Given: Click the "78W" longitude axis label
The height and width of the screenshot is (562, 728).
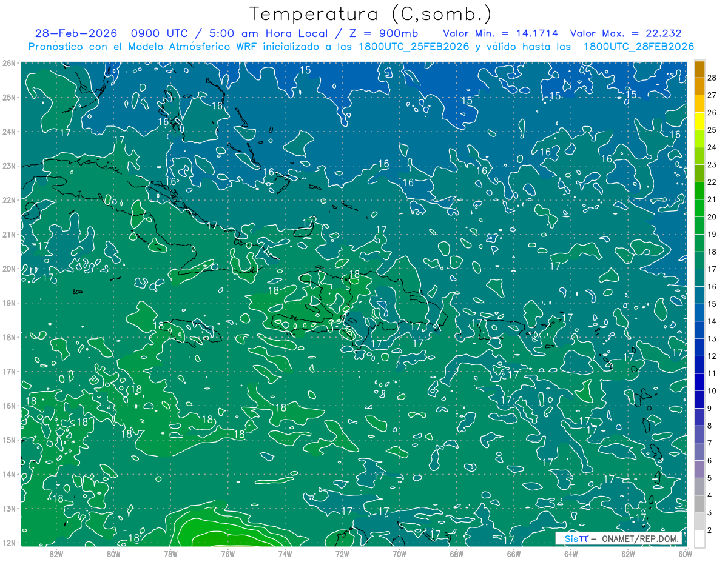Looking at the screenshot, I should pyautogui.click(x=170, y=554).
